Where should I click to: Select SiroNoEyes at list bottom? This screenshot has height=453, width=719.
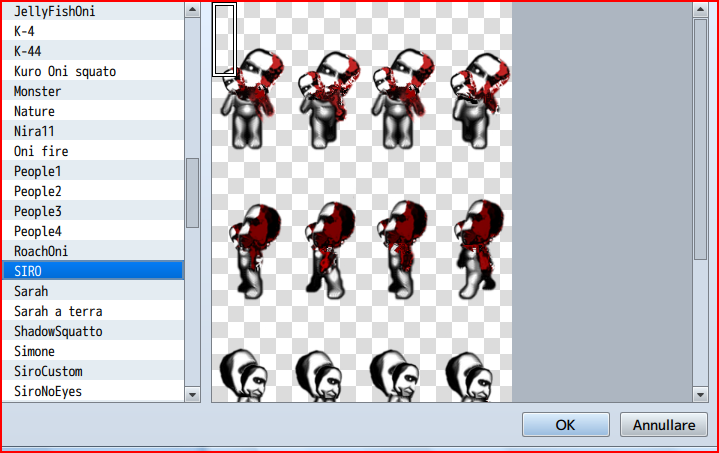pyautogui.click(x=93, y=391)
